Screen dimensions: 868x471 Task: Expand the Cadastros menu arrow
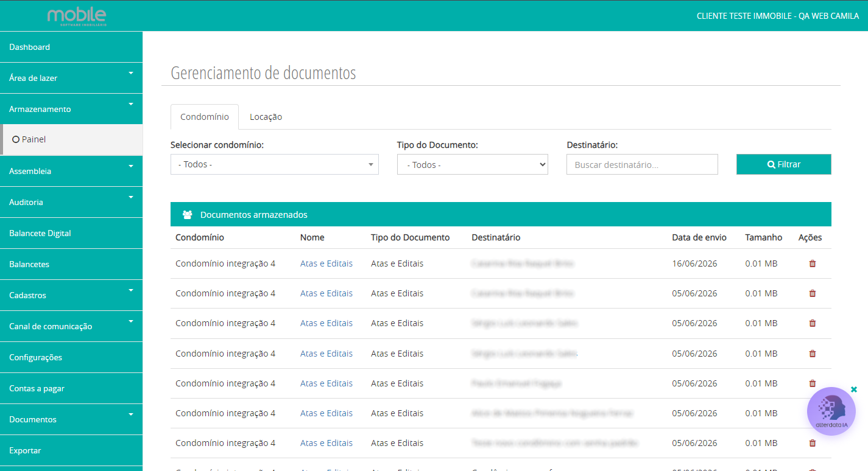(131, 290)
